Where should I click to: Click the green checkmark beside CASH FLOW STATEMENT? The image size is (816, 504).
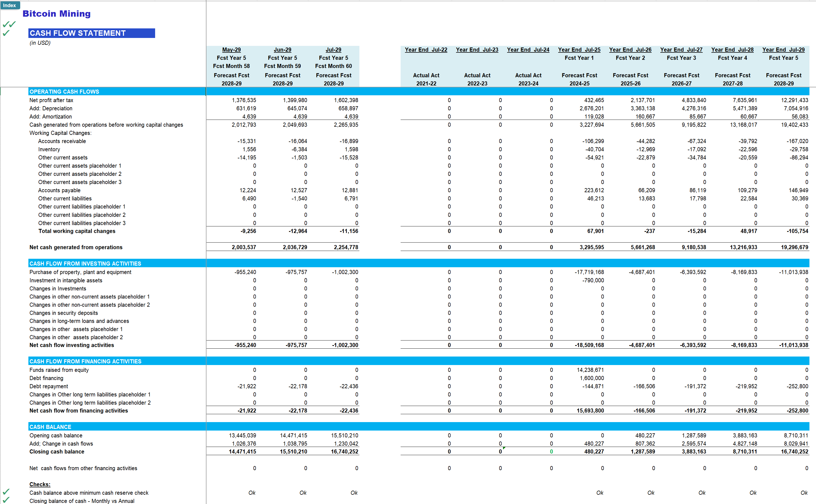7,33
